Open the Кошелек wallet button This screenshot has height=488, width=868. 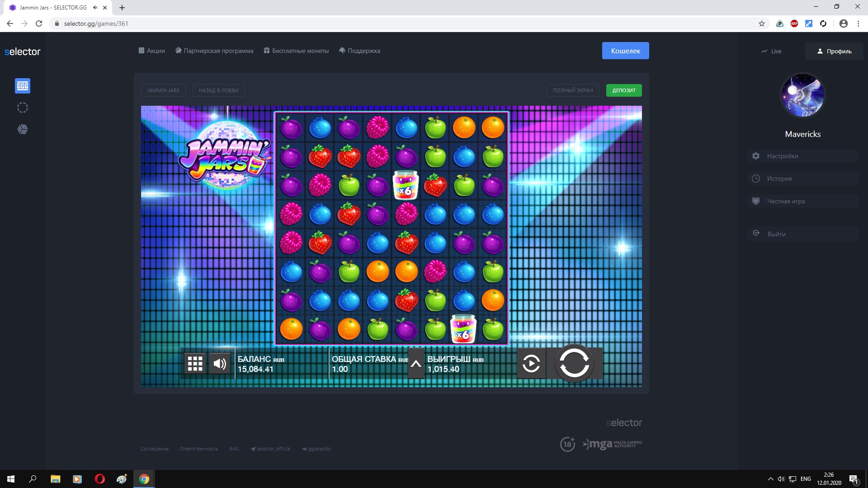(x=625, y=51)
